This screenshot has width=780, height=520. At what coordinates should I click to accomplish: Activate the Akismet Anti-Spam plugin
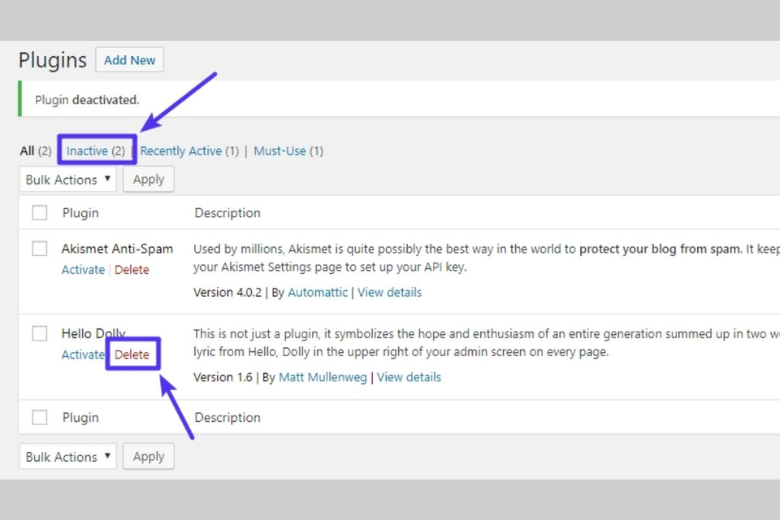83,270
